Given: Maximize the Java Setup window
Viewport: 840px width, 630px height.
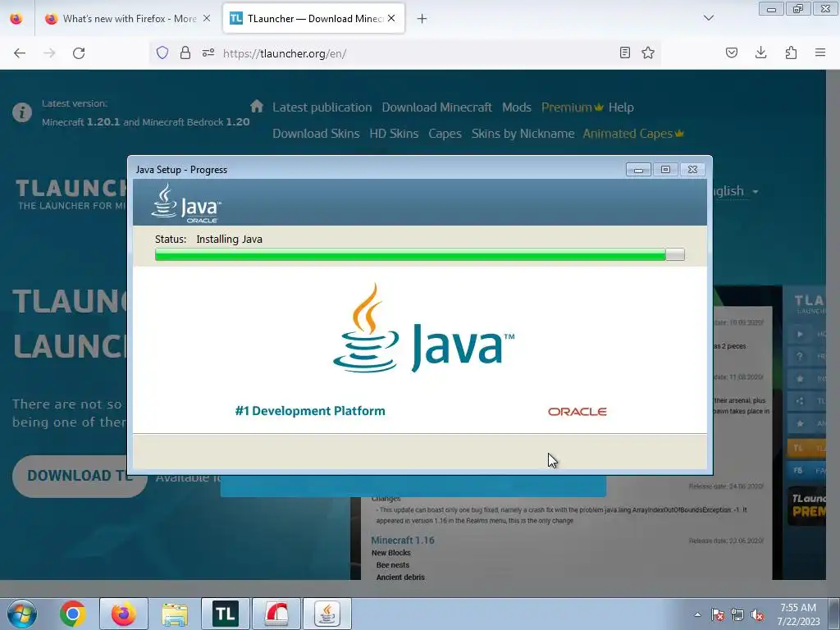Looking at the screenshot, I should click(665, 170).
